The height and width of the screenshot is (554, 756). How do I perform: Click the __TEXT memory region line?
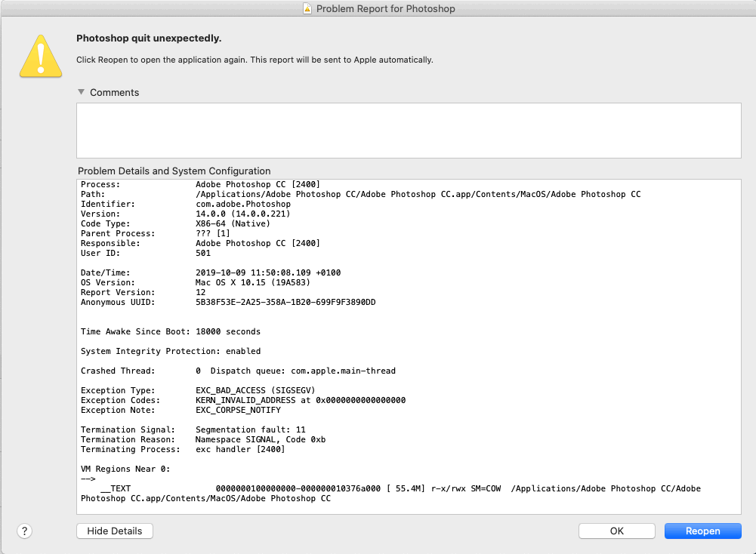(x=390, y=494)
